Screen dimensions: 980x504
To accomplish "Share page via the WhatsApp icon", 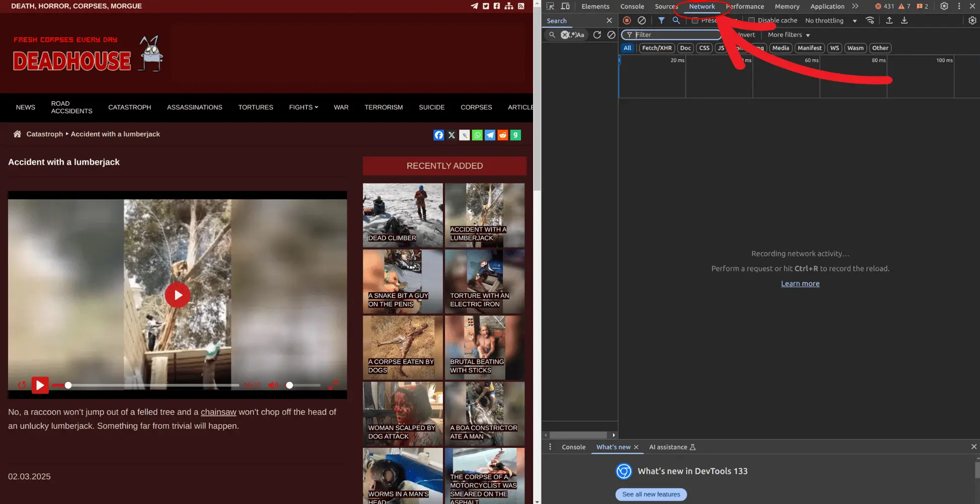I will [x=477, y=135].
